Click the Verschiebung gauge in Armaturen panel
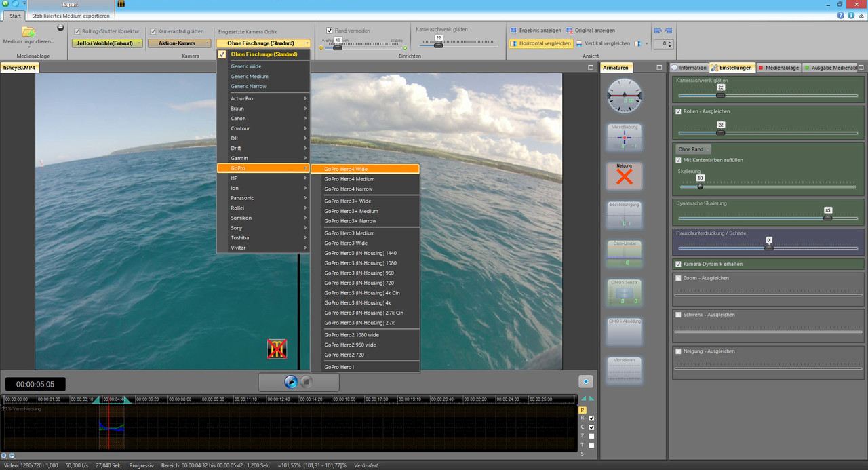Image resolution: width=868 pixels, height=470 pixels. [x=623, y=138]
